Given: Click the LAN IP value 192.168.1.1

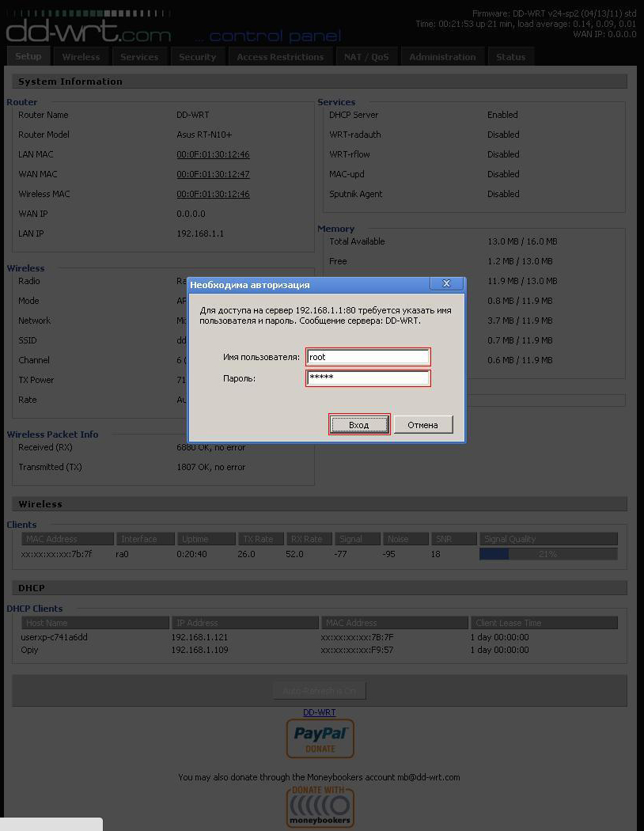Looking at the screenshot, I should coord(200,233).
